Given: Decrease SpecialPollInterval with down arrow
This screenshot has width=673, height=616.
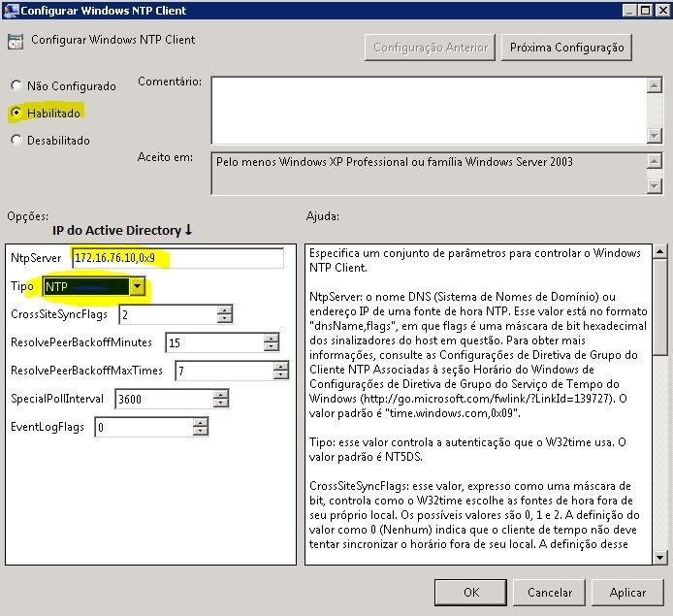Looking at the screenshot, I should 220,404.
